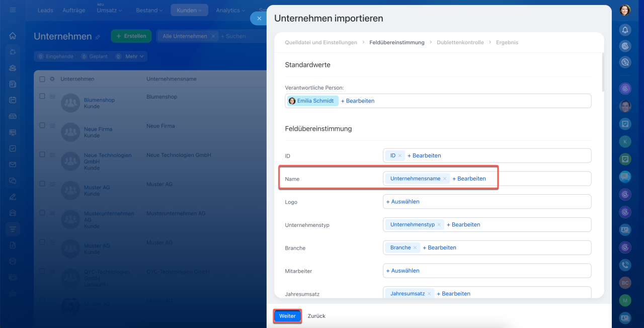Open the Mehr dropdown filter

click(134, 56)
